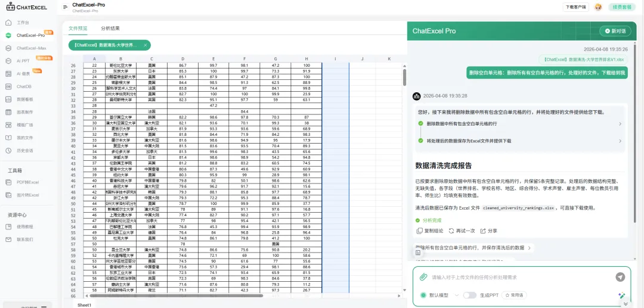Open the 数据看板 dashboard

[x=24, y=99]
